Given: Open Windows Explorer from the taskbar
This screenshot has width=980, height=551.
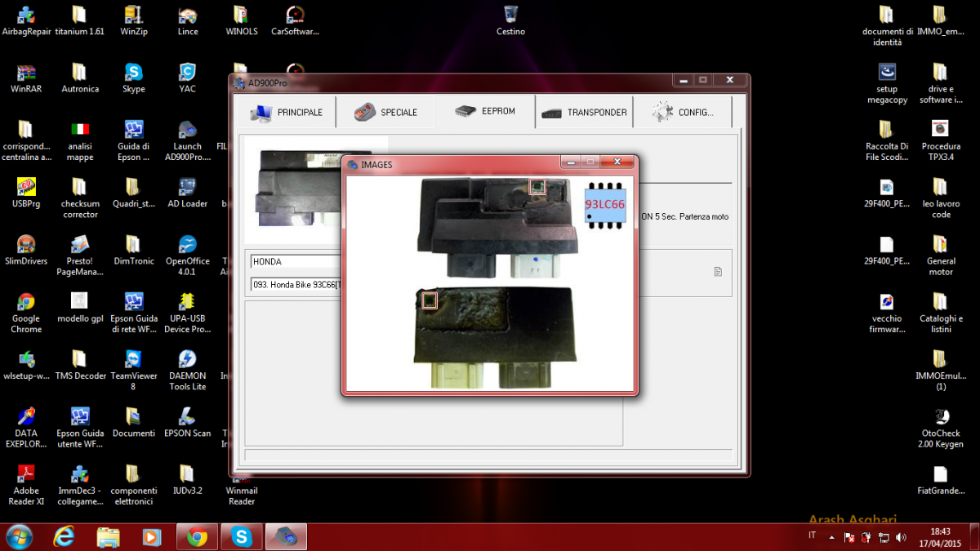Looking at the screenshot, I should pyautogui.click(x=108, y=536).
